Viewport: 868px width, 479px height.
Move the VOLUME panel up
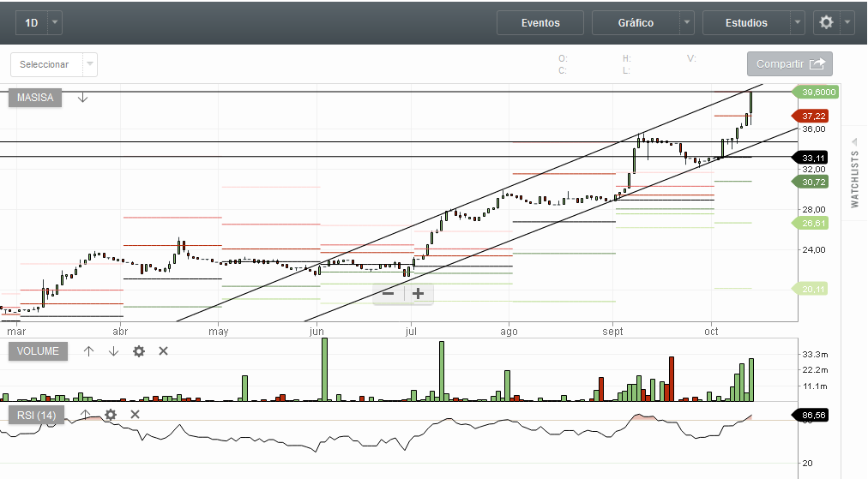tap(88, 351)
